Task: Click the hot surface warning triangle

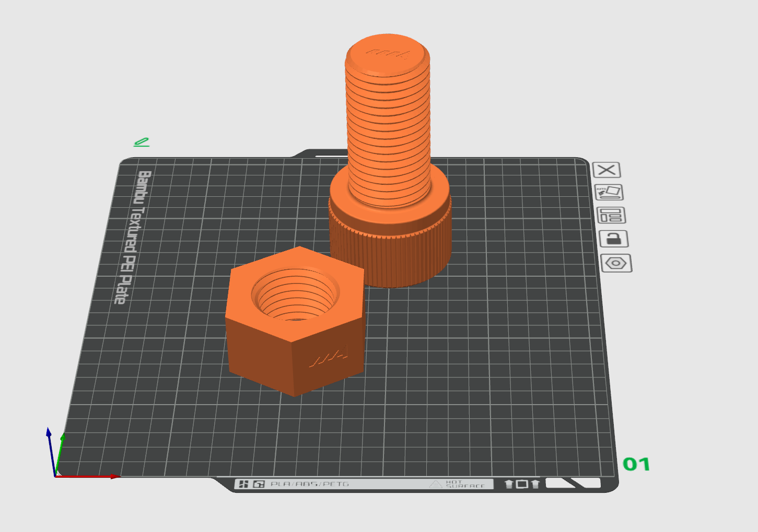Action: click(x=436, y=484)
